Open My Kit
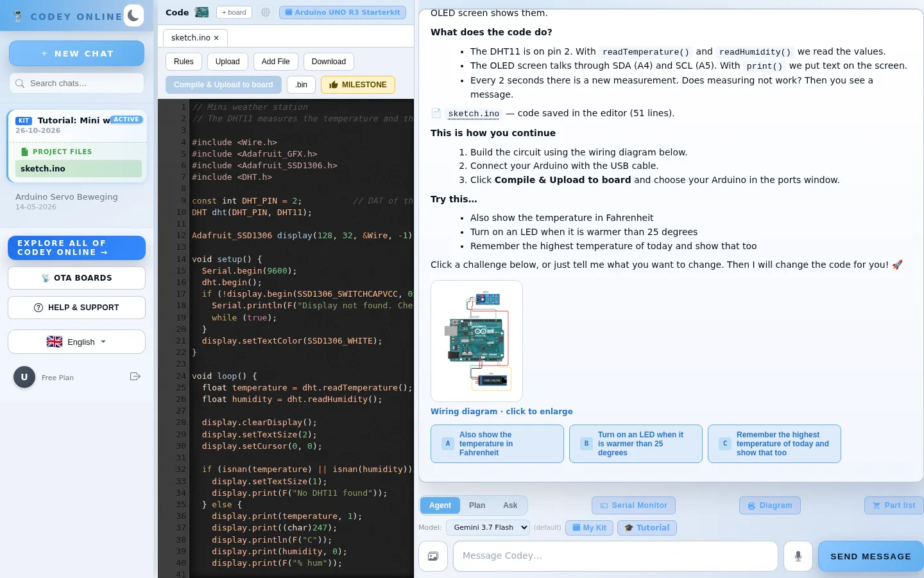 [589, 528]
